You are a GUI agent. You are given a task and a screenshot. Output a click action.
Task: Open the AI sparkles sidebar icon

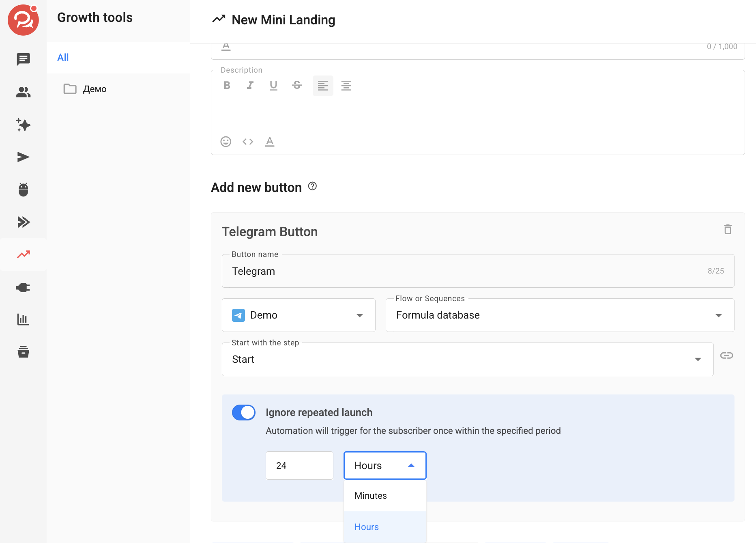23,125
